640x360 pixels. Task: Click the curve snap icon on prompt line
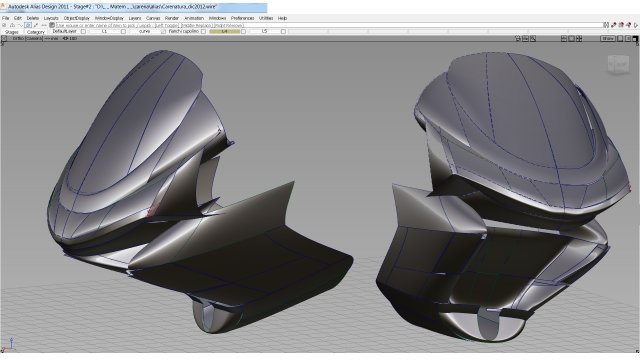20,25
